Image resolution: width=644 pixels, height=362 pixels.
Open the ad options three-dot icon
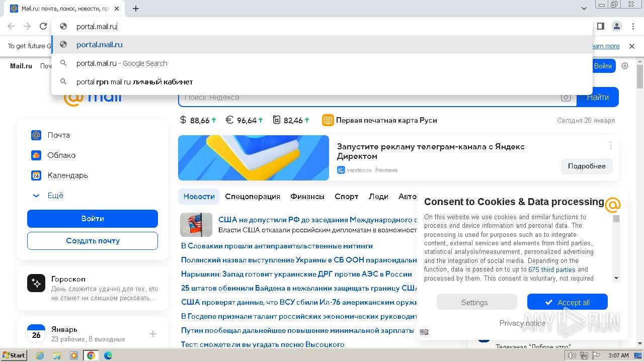pos(610,145)
